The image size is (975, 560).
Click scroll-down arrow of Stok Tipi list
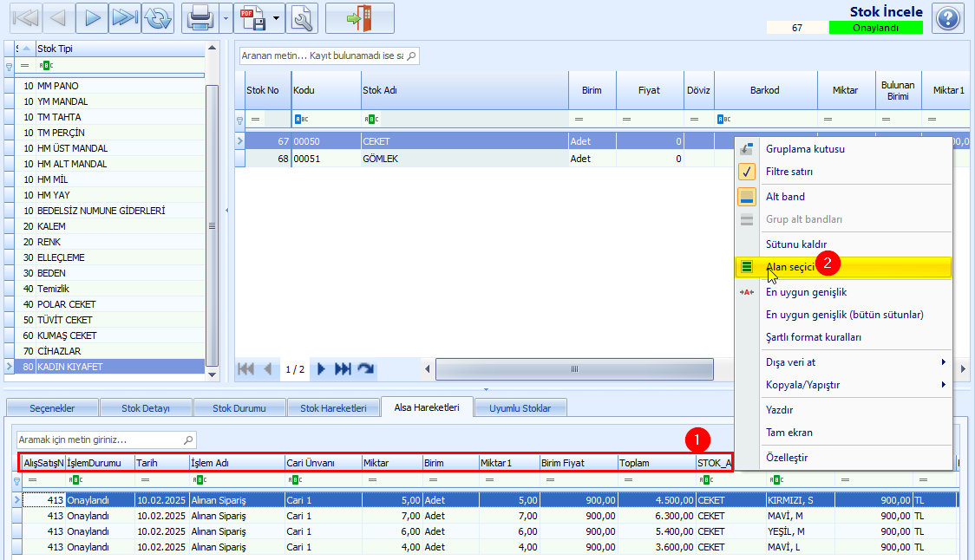tap(212, 374)
